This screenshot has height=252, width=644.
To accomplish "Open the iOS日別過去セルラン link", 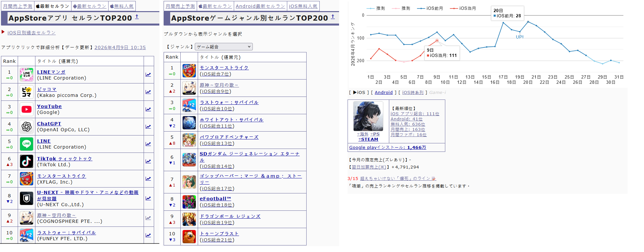I will click(31, 33).
